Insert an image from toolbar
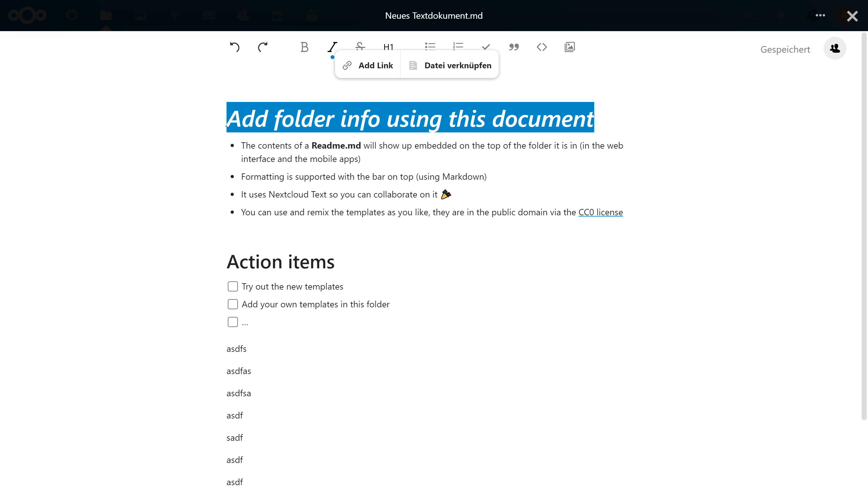The image size is (868, 489). click(569, 47)
